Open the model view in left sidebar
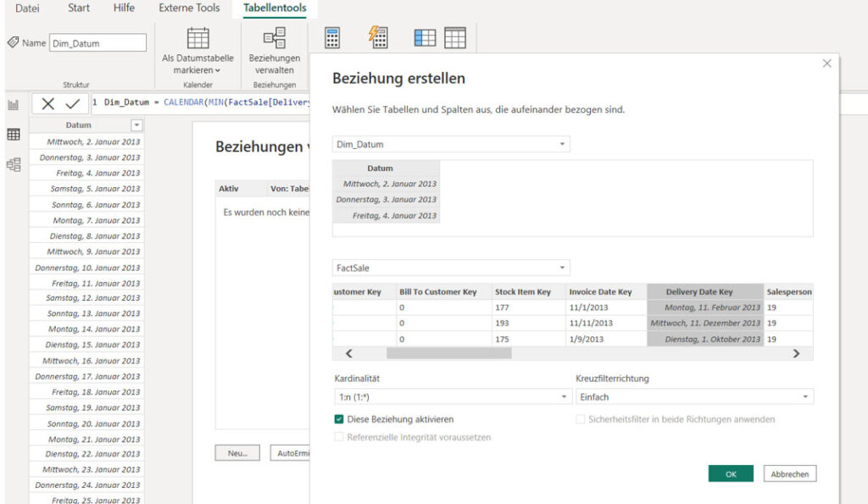 14,164
